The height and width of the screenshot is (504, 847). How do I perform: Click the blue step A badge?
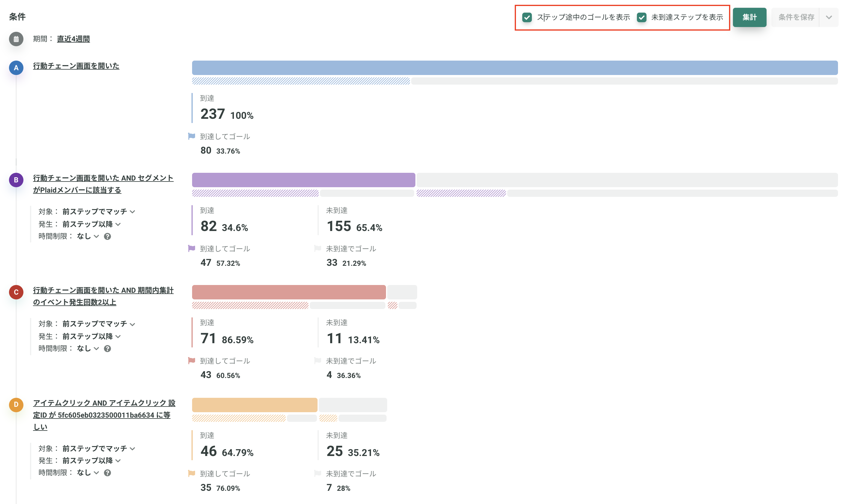click(x=16, y=67)
